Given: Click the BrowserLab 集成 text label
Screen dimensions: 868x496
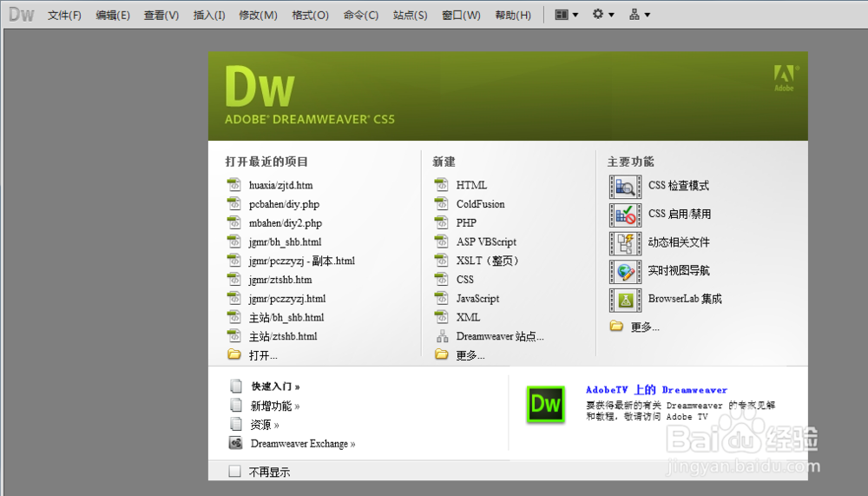Looking at the screenshot, I should [x=685, y=299].
